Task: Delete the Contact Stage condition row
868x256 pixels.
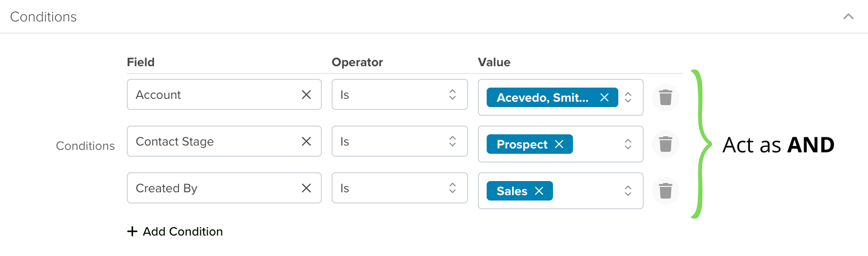Action: (666, 144)
